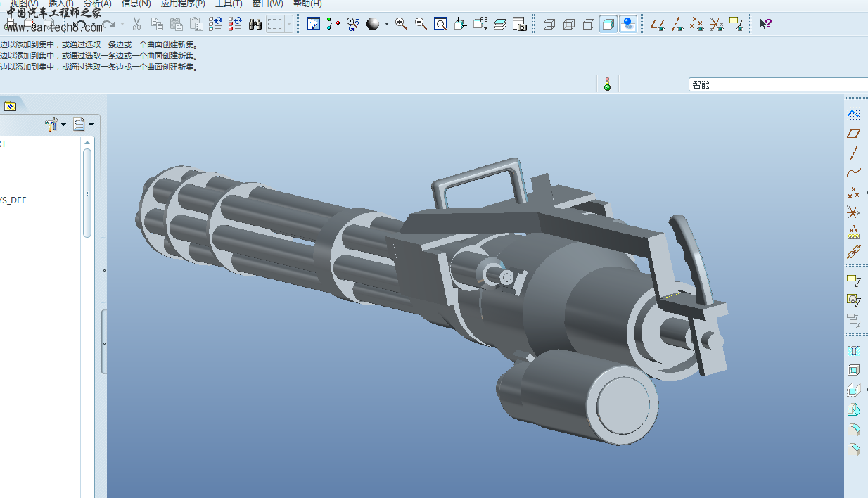The height and width of the screenshot is (498, 868).
Task: Select the Hole tool in the right toolbar
Action: click(x=853, y=350)
